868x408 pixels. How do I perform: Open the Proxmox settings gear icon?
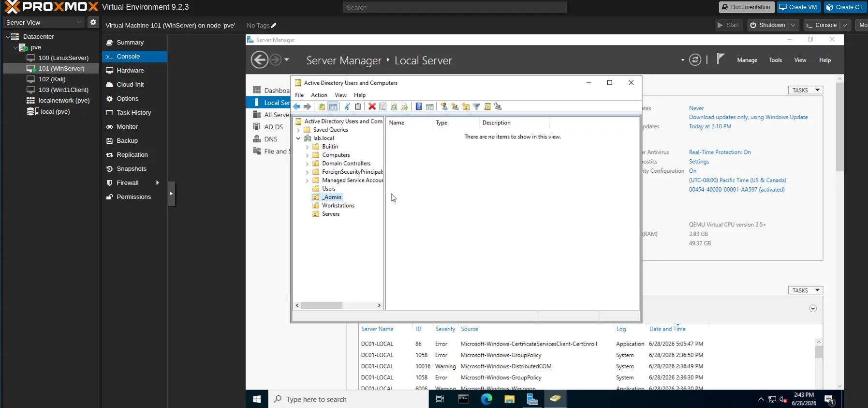coord(93,22)
